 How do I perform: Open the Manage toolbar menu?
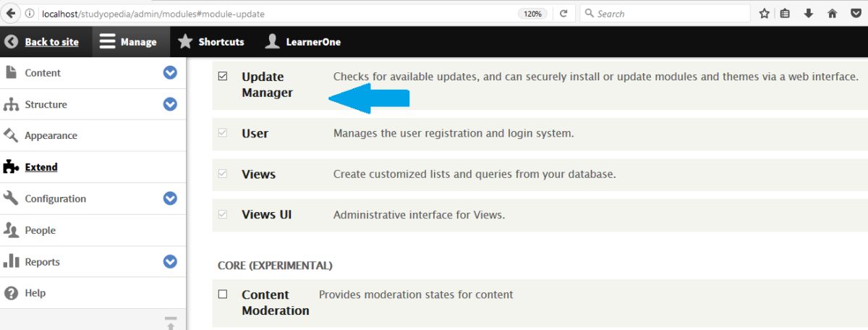pos(129,42)
